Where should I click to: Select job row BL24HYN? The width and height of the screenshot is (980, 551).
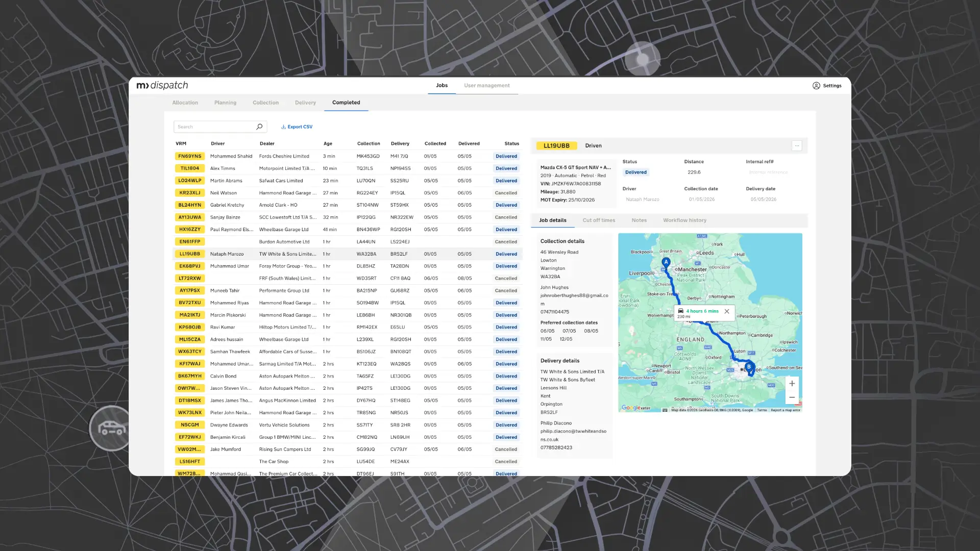tap(347, 205)
